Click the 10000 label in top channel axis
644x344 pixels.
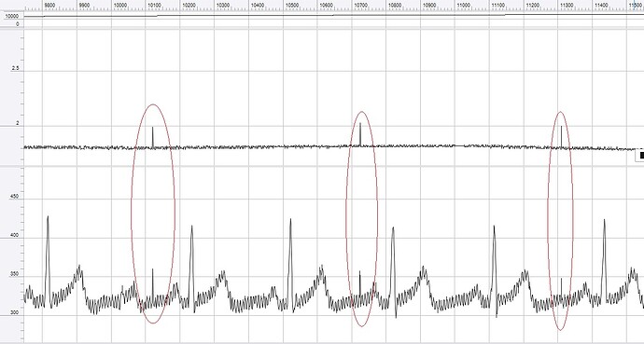coord(11,17)
